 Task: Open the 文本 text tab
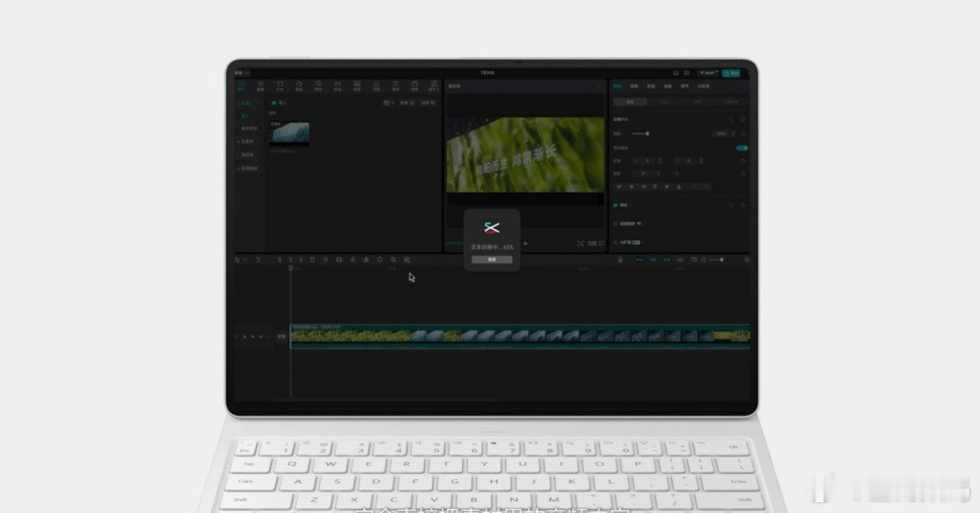click(x=279, y=86)
